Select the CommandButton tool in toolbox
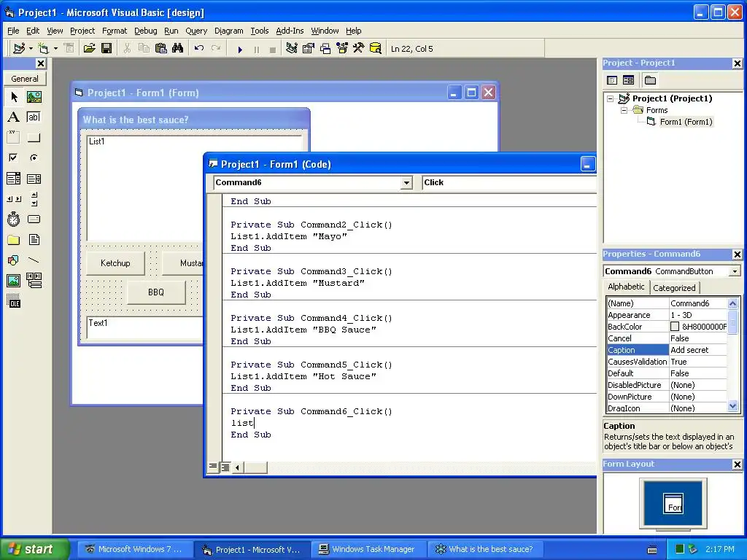This screenshot has height=560, width=747. click(34, 138)
